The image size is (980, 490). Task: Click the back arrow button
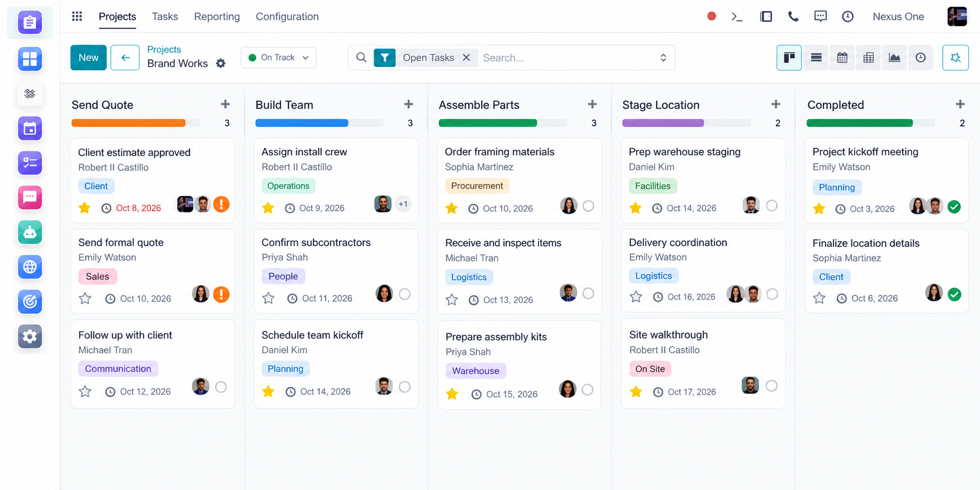pos(125,57)
